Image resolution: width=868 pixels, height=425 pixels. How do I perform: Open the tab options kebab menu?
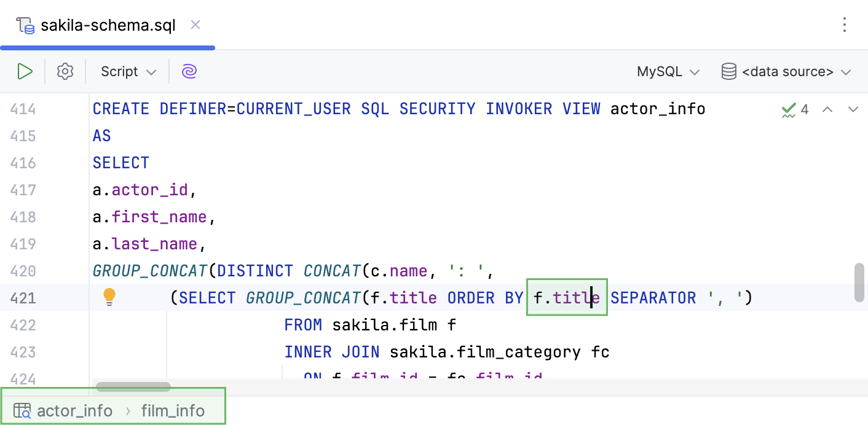845,25
